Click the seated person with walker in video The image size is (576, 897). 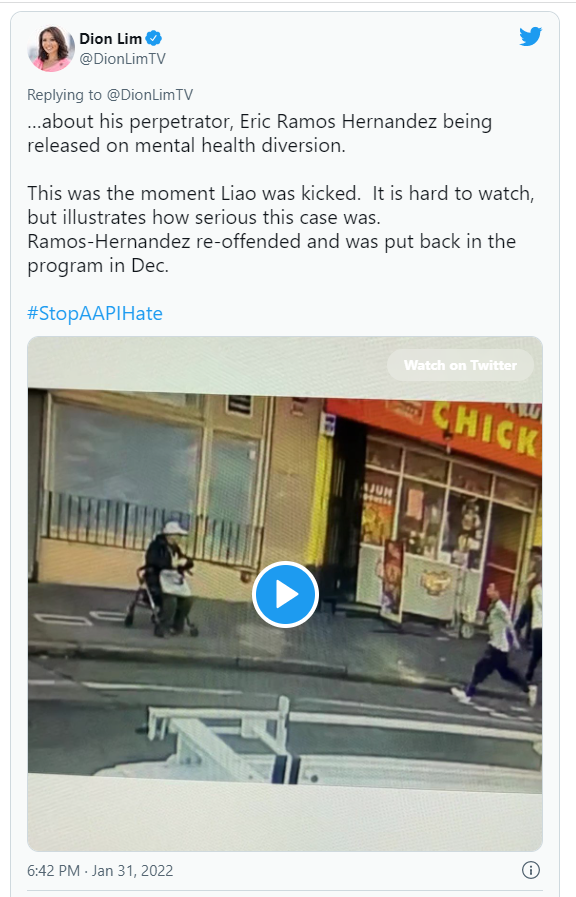pyautogui.click(x=166, y=578)
